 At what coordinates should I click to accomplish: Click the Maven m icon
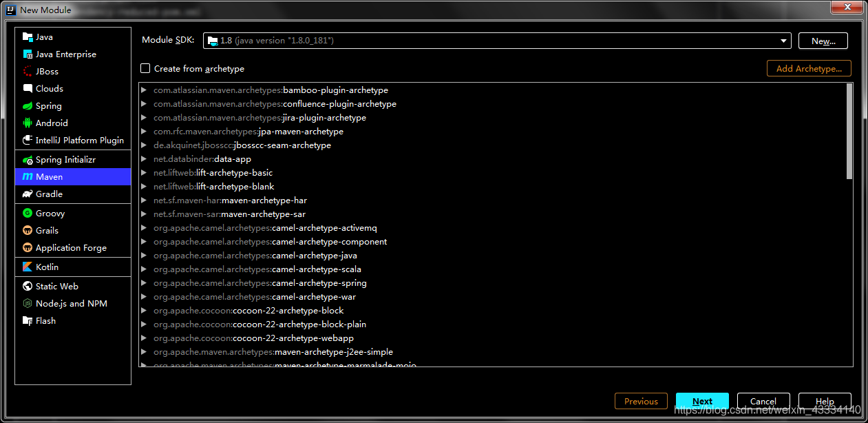point(28,177)
